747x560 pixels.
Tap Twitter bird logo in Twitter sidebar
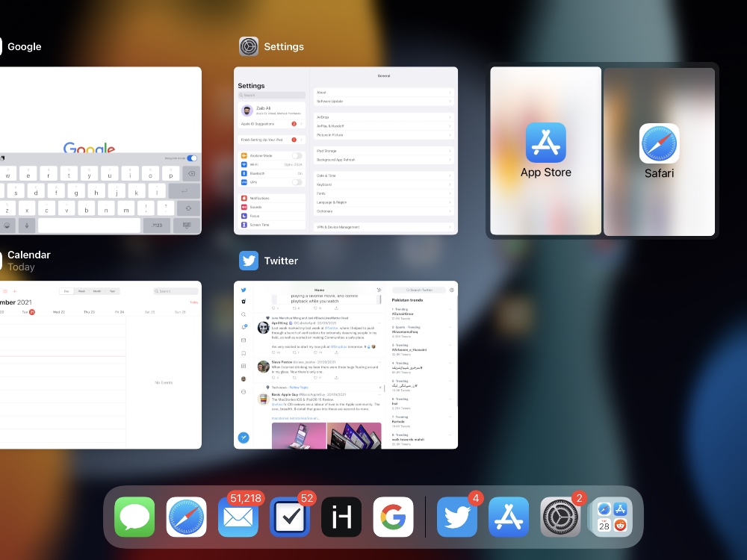pyautogui.click(x=244, y=290)
